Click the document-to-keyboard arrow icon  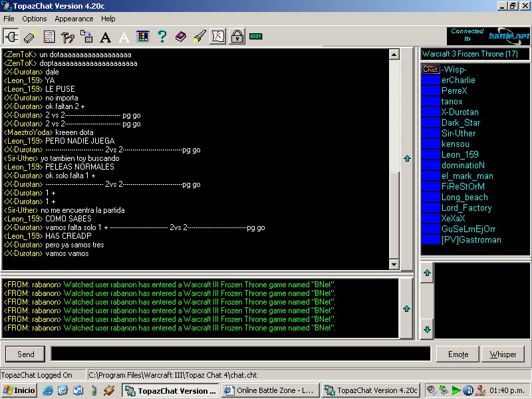point(86,37)
